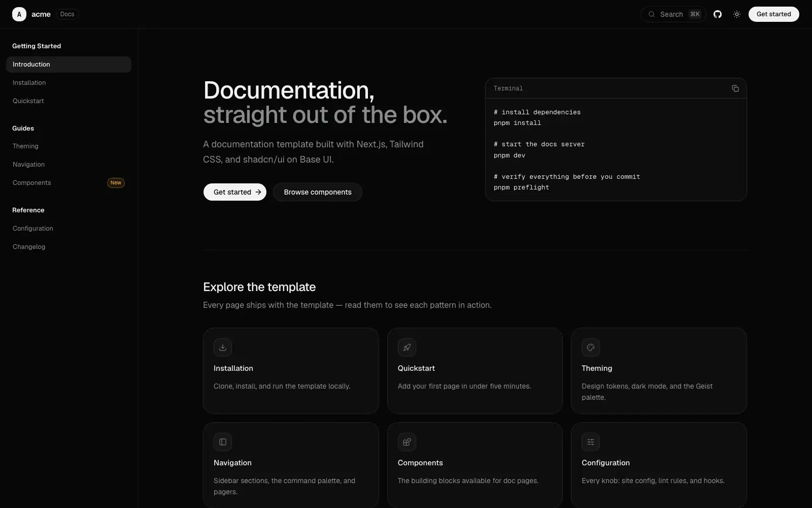This screenshot has height=508, width=812.
Task: Open Quickstart in the sidebar
Action: (69, 101)
